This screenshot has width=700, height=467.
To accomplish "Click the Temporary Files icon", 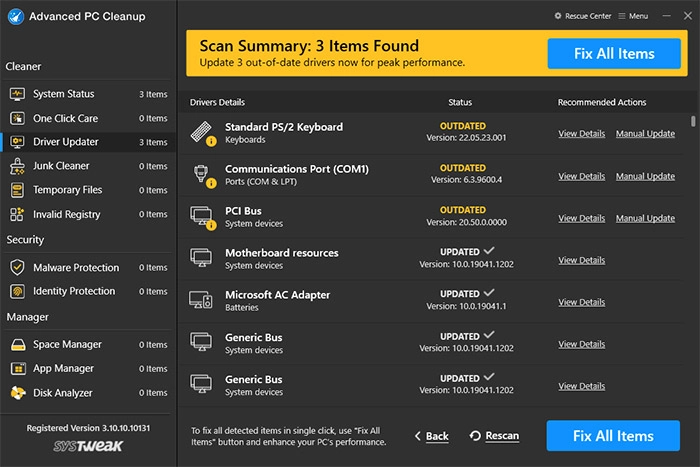I will pos(17,190).
